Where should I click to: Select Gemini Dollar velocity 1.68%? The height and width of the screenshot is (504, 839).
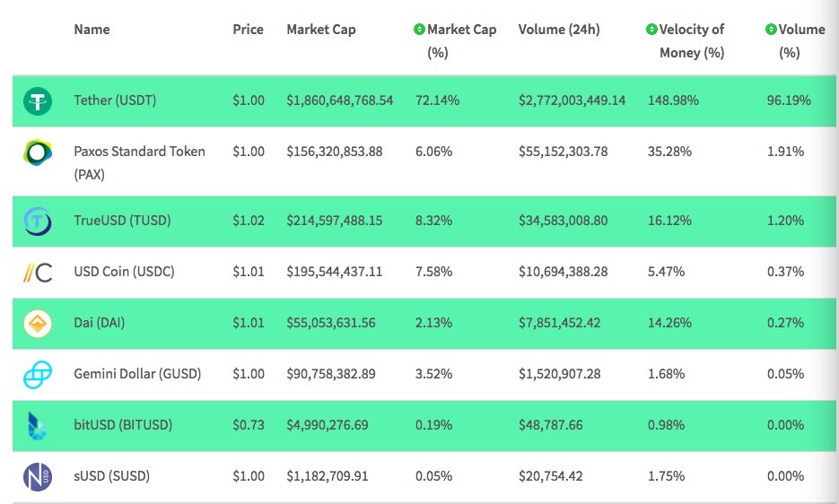[x=666, y=374]
